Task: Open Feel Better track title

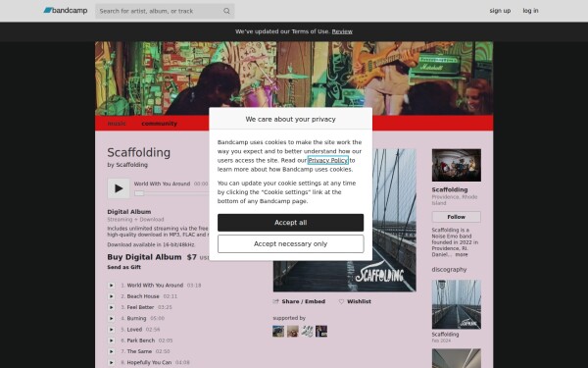Action: tap(140, 307)
